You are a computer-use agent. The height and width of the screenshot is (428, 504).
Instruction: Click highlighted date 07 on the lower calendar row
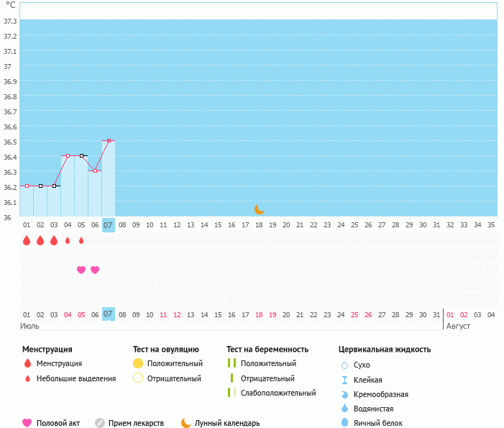(x=109, y=314)
